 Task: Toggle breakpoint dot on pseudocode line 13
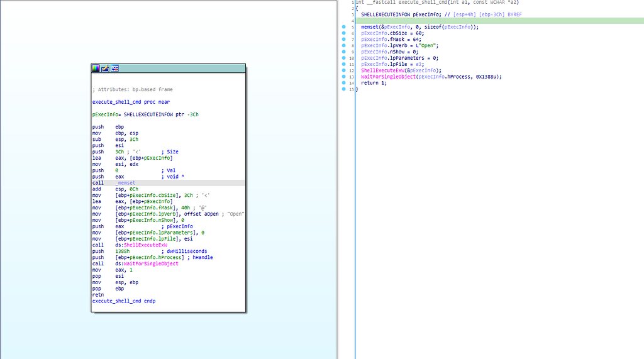point(344,77)
